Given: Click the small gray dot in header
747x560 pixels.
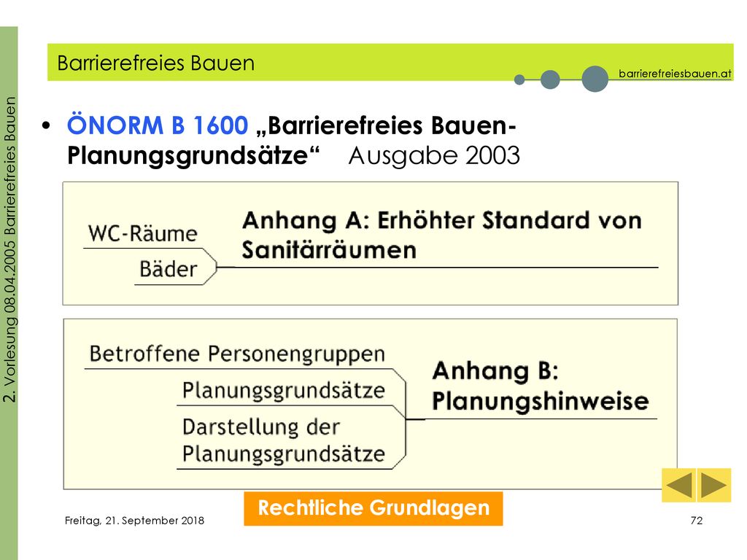Looking at the screenshot, I should (x=519, y=79).
